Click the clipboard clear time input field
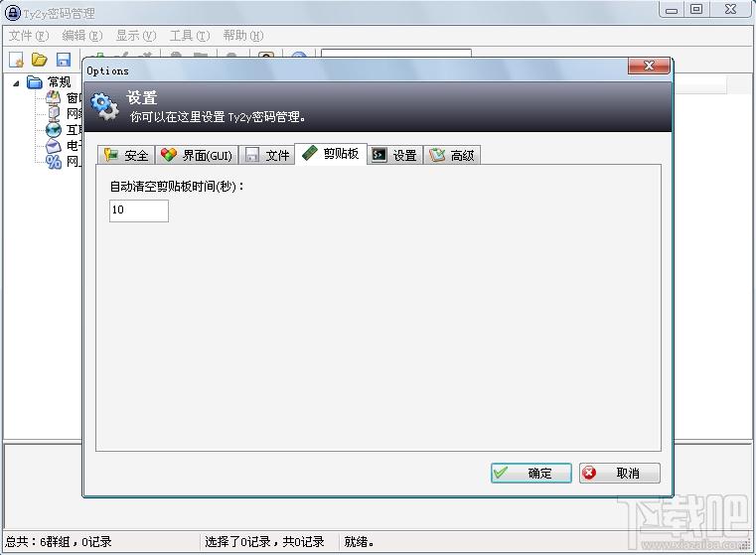Viewport: 756px width, 555px height. click(139, 210)
